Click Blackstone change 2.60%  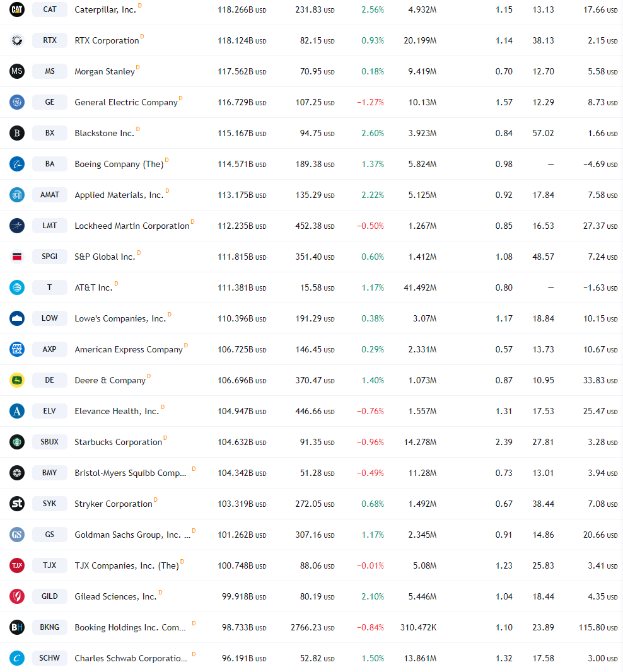click(373, 133)
